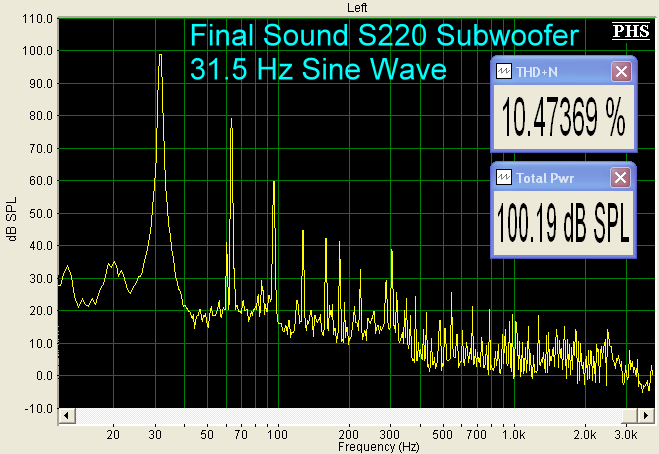Click the -10.0 y-axis value
659x454 pixels.
coord(38,409)
